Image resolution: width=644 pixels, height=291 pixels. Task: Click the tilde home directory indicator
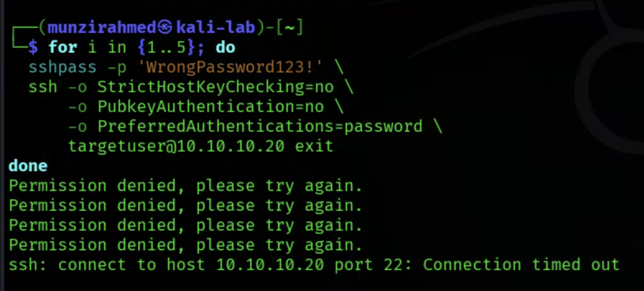click(x=290, y=27)
